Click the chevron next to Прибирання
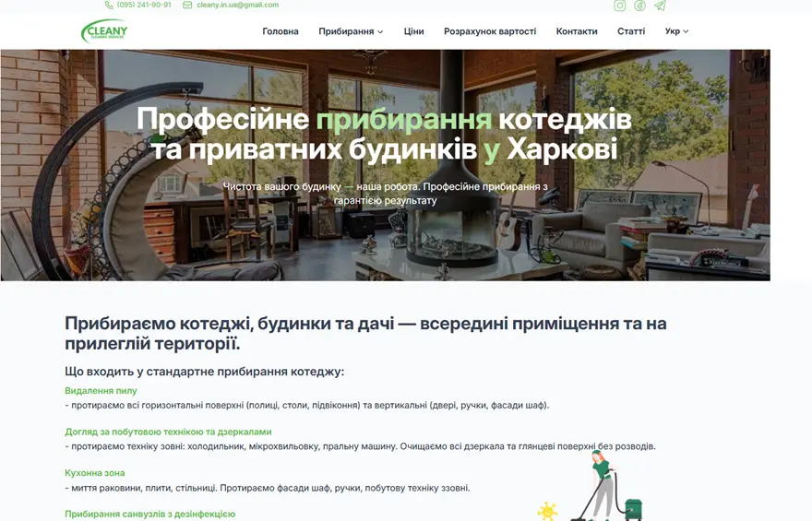812x521 pixels. [x=380, y=32]
